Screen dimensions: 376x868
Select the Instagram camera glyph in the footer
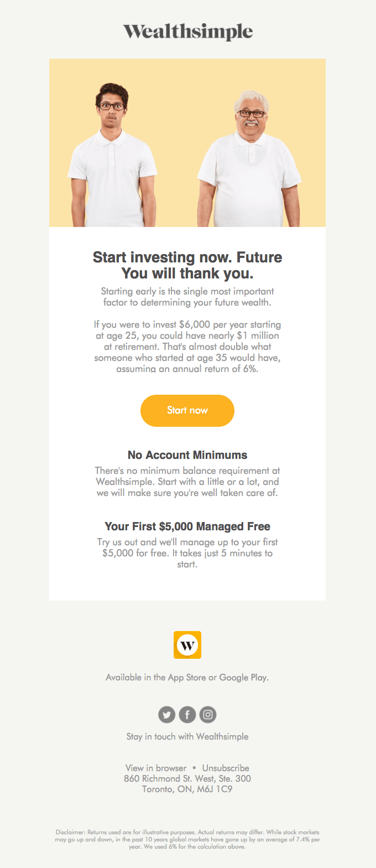(208, 715)
